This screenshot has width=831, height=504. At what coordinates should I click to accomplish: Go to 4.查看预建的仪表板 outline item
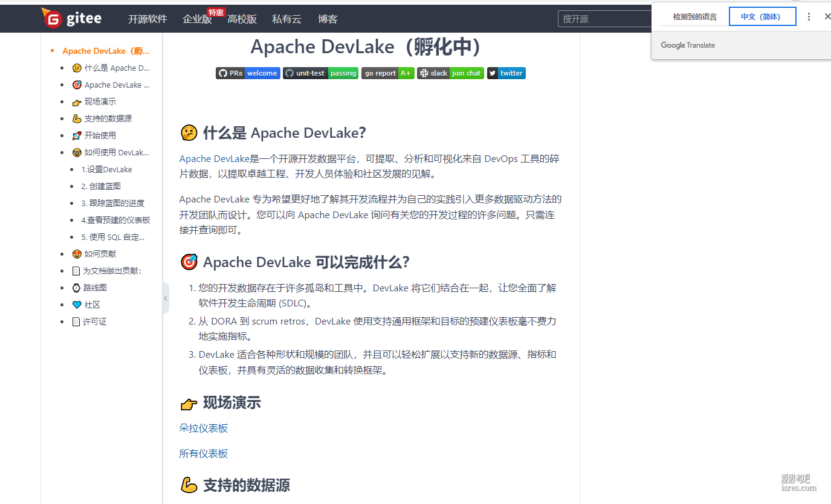(115, 220)
